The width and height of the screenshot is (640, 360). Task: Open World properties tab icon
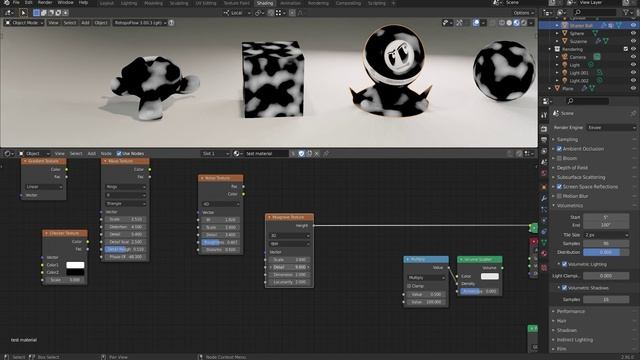544,173
